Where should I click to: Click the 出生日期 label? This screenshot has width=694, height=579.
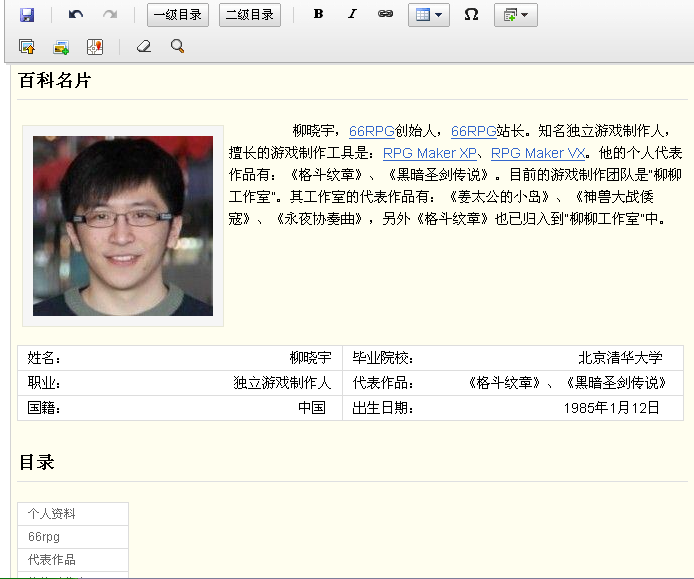[383, 408]
